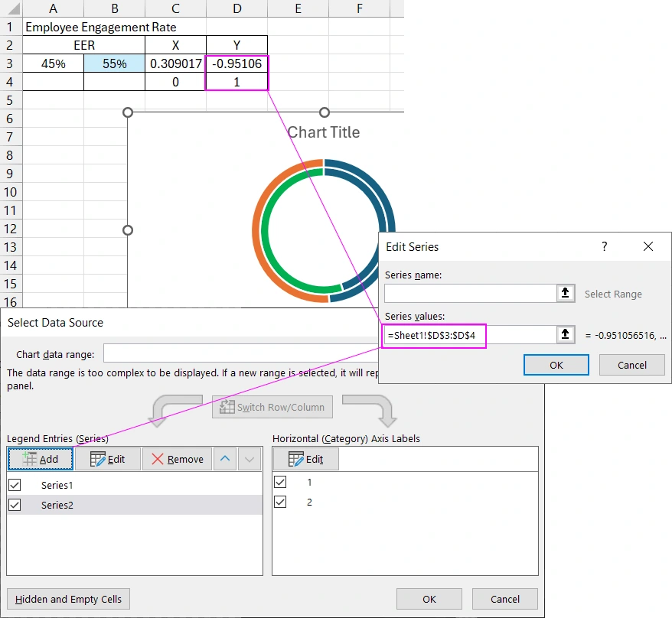Click OK in the Select Data Source dialog
Image resolution: width=672 pixels, height=618 pixels.
430,599
